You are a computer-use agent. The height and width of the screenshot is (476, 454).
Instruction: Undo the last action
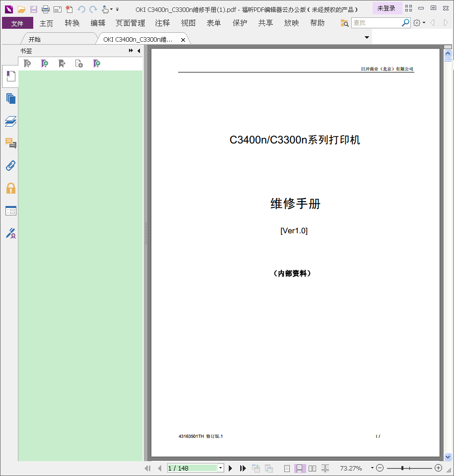pyautogui.click(x=81, y=9)
